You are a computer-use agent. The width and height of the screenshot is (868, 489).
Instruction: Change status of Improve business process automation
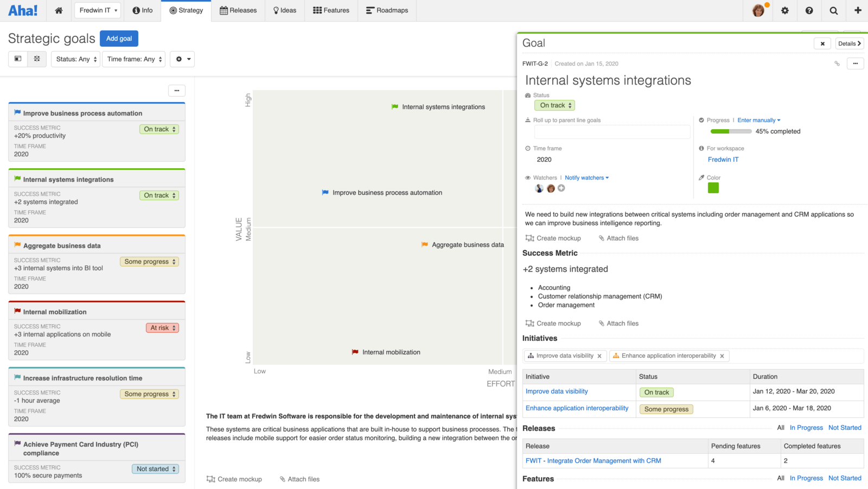pyautogui.click(x=159, y=129)
